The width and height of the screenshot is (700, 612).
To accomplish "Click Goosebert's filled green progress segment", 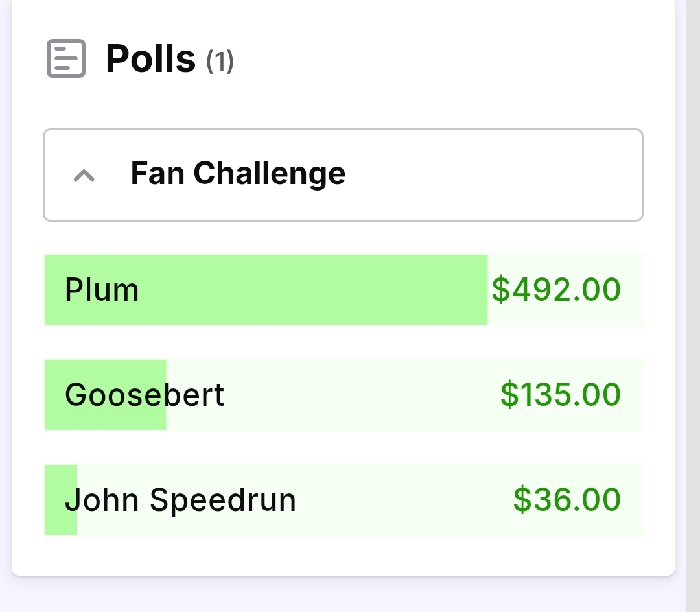I will click(x=106, y=395).
